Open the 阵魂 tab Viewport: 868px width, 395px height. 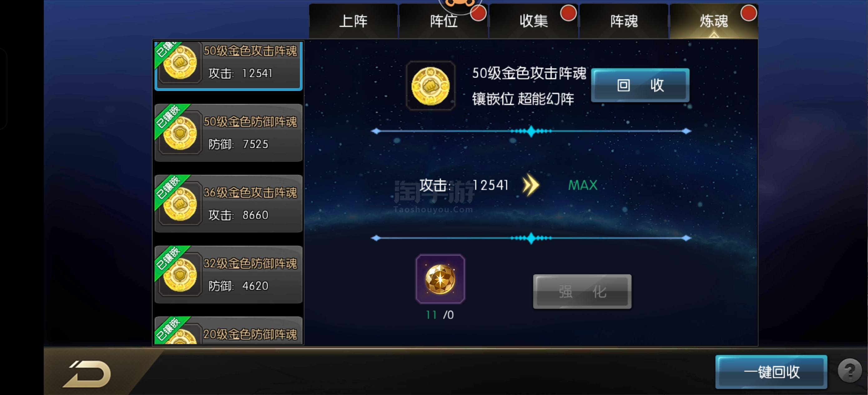click(624, 21)
